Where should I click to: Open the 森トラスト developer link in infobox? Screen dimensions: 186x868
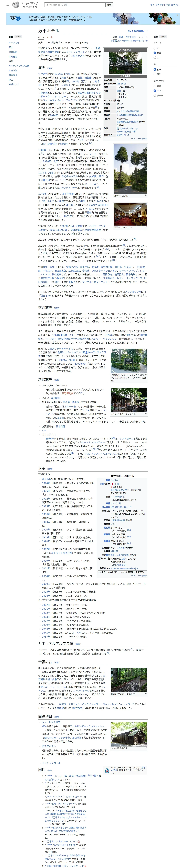coord(122,84)
